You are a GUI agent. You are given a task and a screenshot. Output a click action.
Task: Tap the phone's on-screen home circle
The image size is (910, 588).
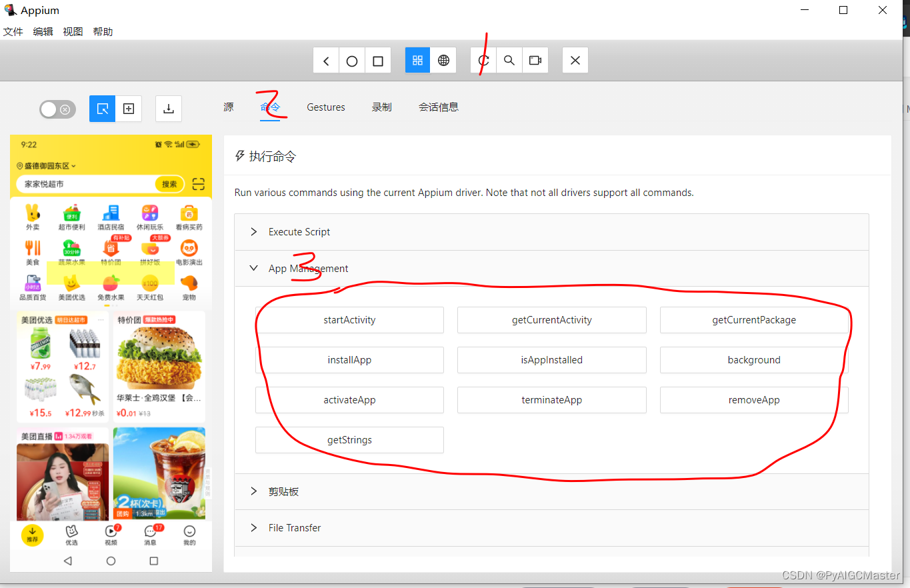pos(111,561)
